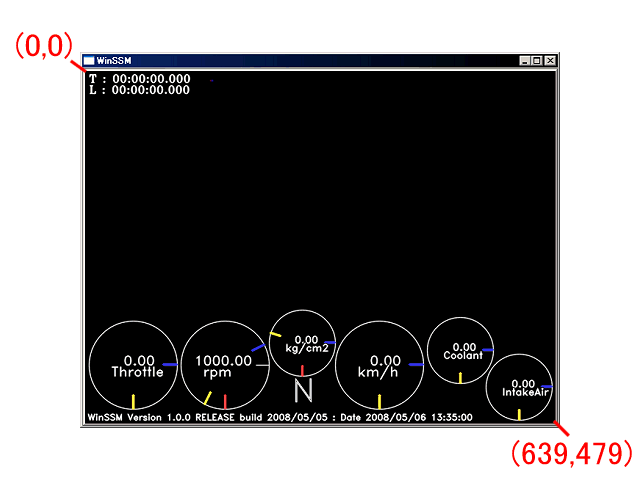The height and width of the screenshot is (480, 640).
Task: Click the red marker on the rpm gauge
Action: point(225,402)
